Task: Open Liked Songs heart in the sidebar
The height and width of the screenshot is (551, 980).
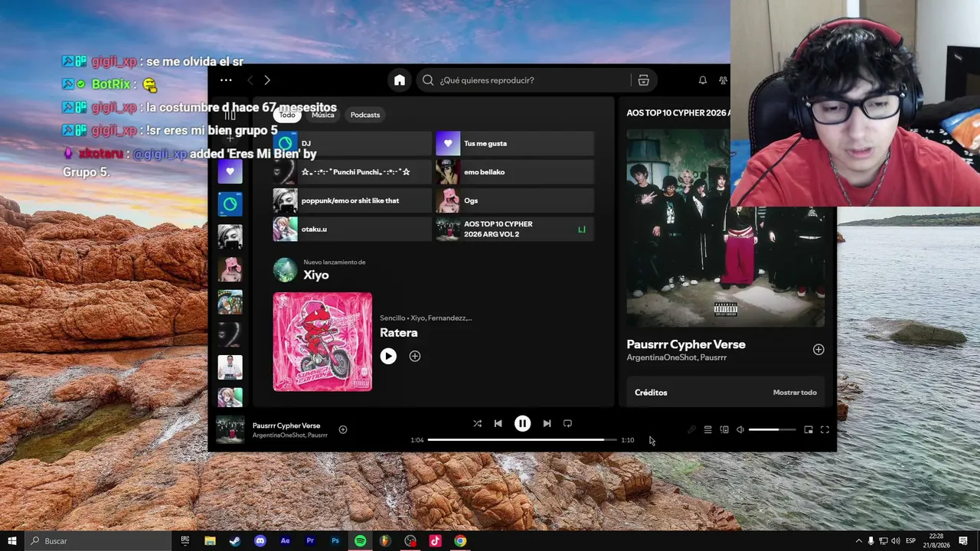Action: tap(230, 171)
